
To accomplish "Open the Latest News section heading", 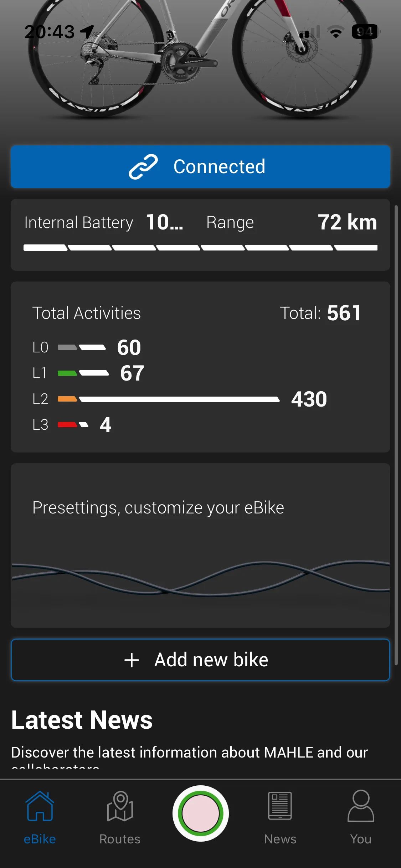I will [82, 720].
